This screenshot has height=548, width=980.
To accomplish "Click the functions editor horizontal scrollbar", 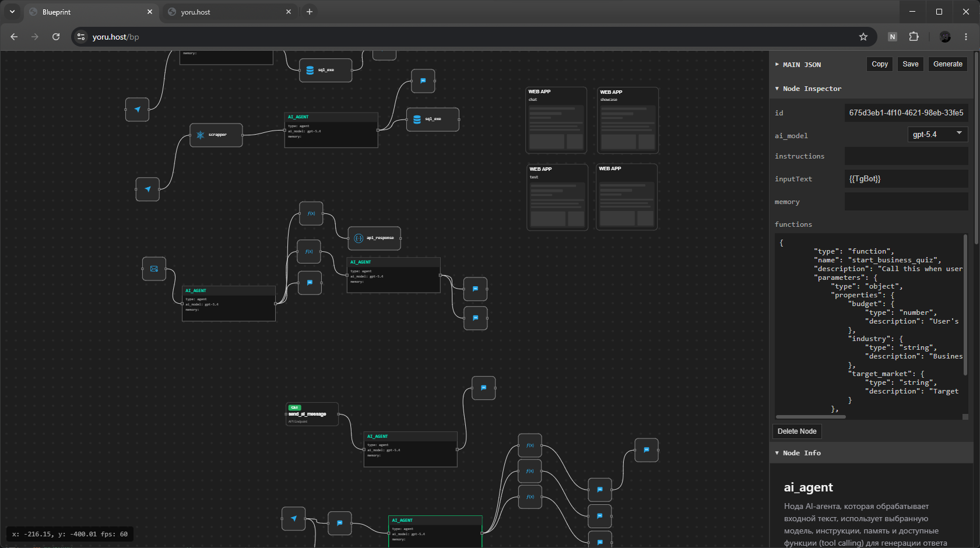I will point(810,417).
